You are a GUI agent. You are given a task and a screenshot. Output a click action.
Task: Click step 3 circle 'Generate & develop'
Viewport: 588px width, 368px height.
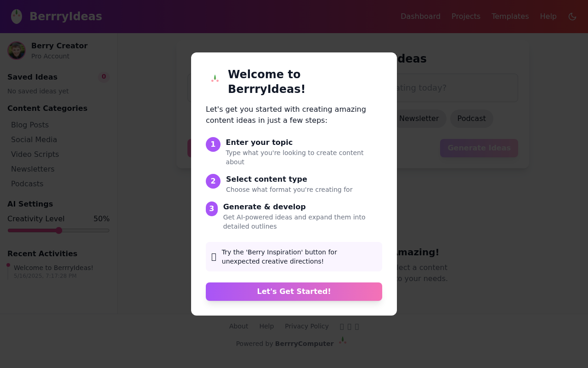coord(212,208)
